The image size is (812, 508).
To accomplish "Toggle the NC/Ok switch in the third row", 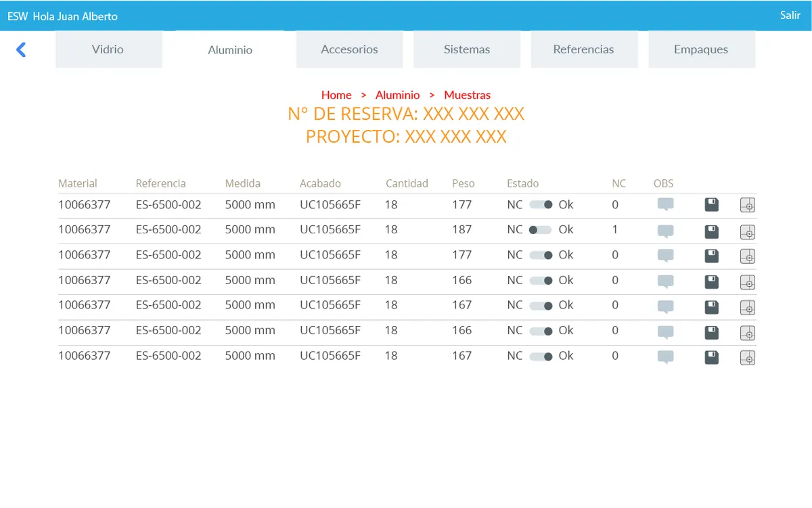I will point(541,255).
